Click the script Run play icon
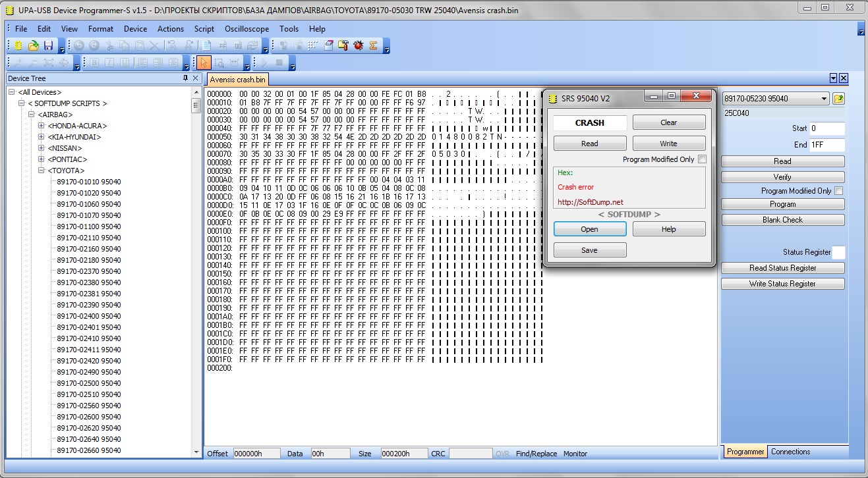Image resolution: width=868 pixels, height=478 pixels. point(264,63)
